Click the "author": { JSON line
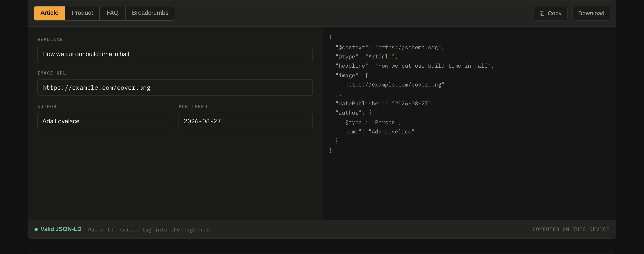Image resolution: width=644 pixels, height=254 pixels. pyautogui.click(x=354, y=113)
